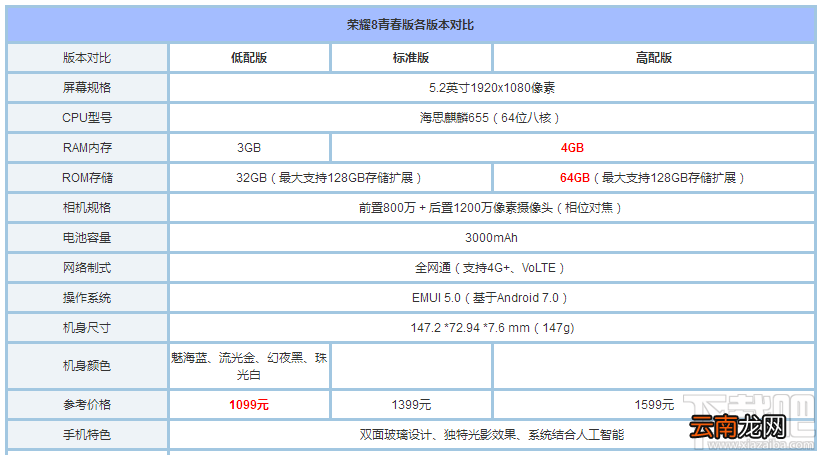Screen dimensions: 823x455
Task: Select the ROM存储 row label
Action: coord(87,177)
